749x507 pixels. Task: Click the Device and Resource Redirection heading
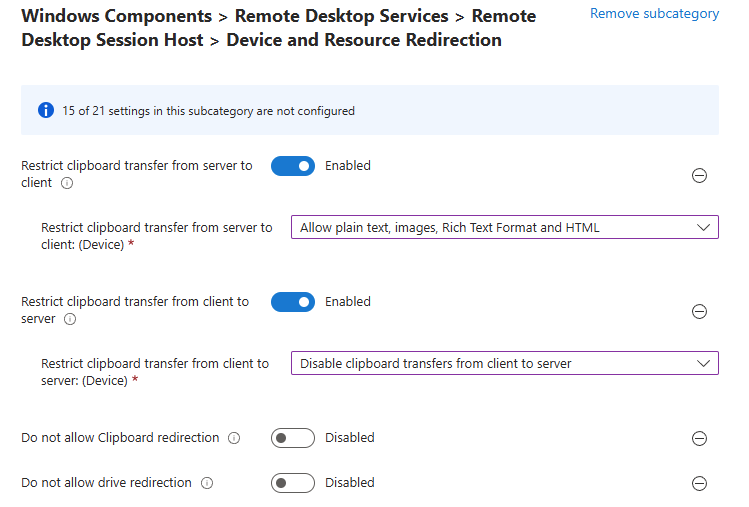point(364,40)
